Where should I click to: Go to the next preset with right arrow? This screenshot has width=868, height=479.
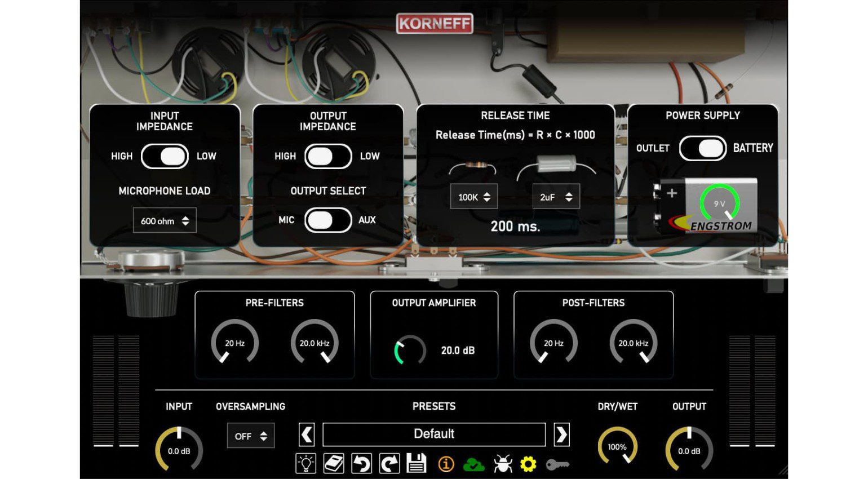coord(561,434)
